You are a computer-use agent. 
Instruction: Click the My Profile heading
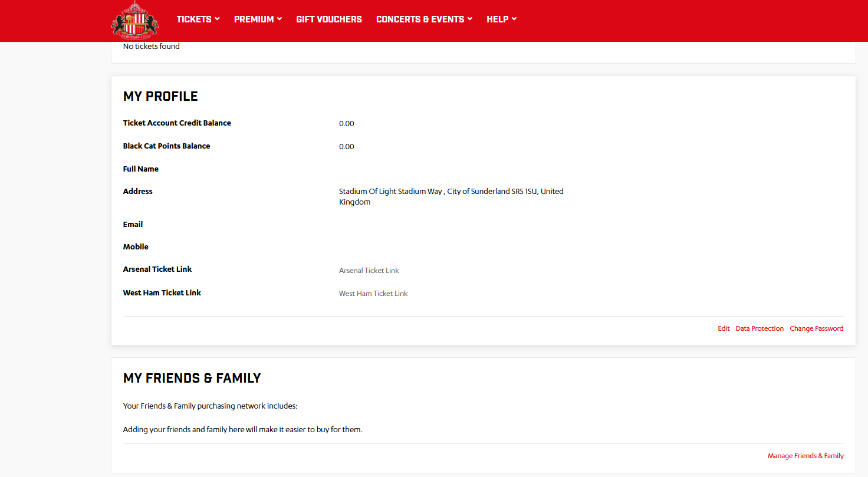pos(160,97)
